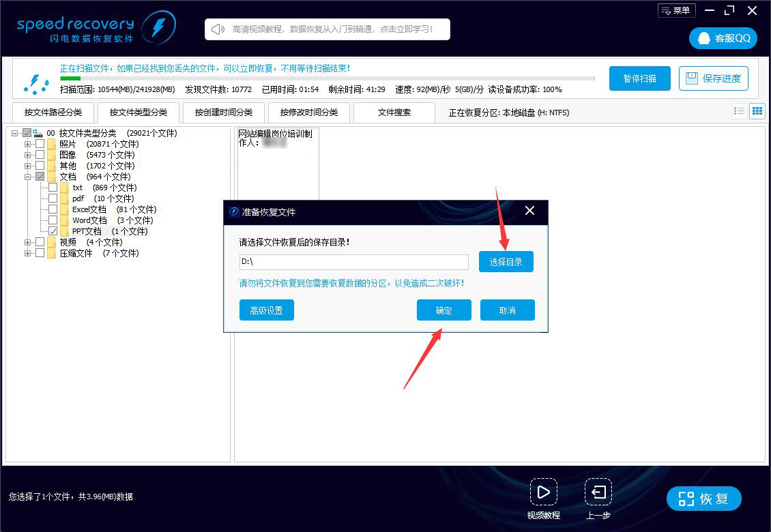The width and height of the screenshot is (771, 532).
Task: Click the speaker icon in the tutorial banner
Action: (217, 29)
